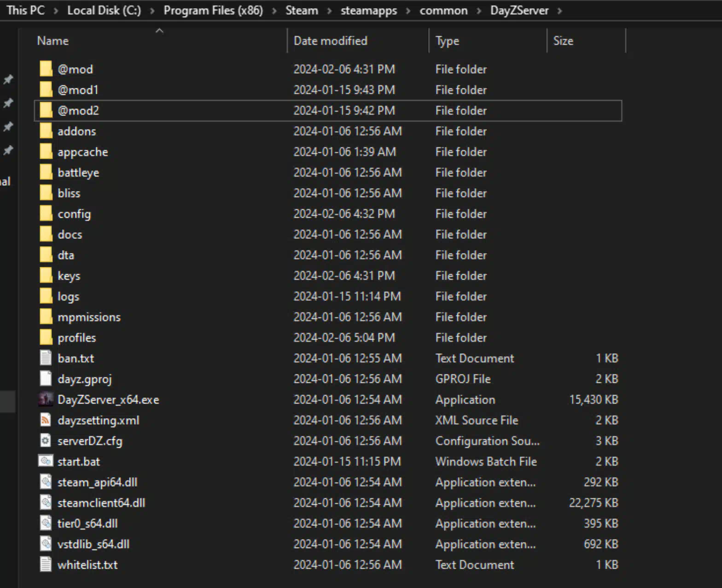
Task: Expand the chevron after Local Disk (C:)
Action: 152,11
